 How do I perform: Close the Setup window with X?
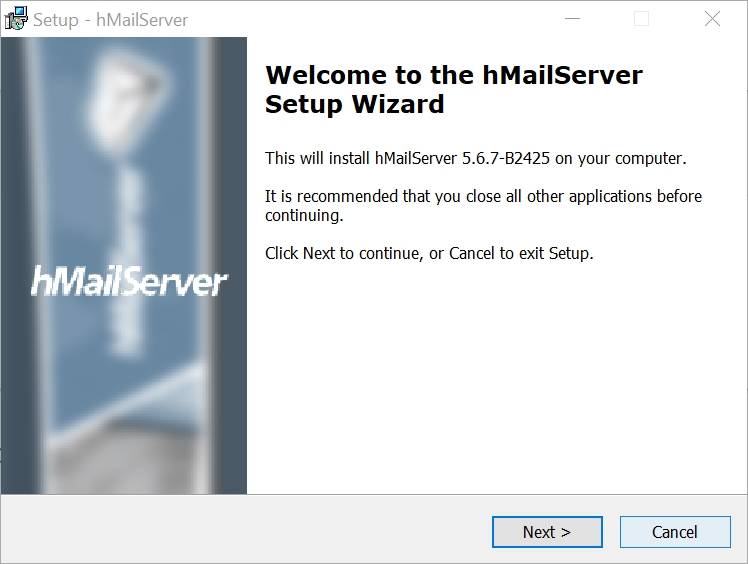712,19
